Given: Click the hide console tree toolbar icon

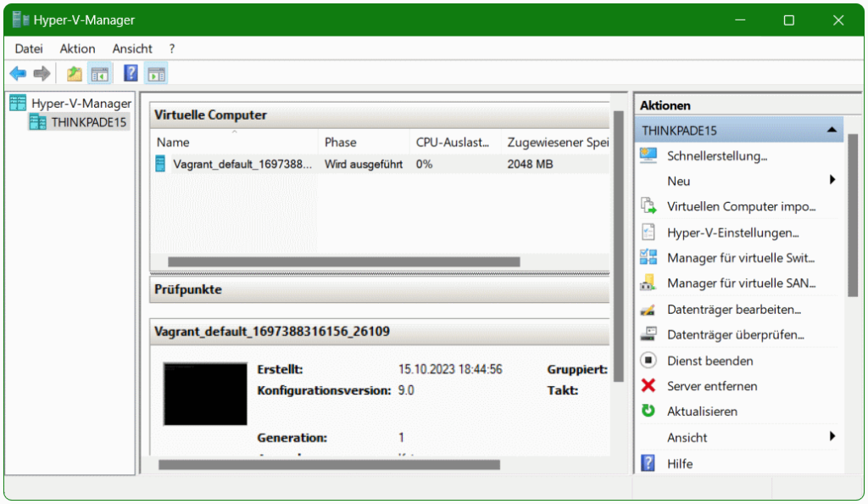Looking at the screenshot, I should 100,73.
